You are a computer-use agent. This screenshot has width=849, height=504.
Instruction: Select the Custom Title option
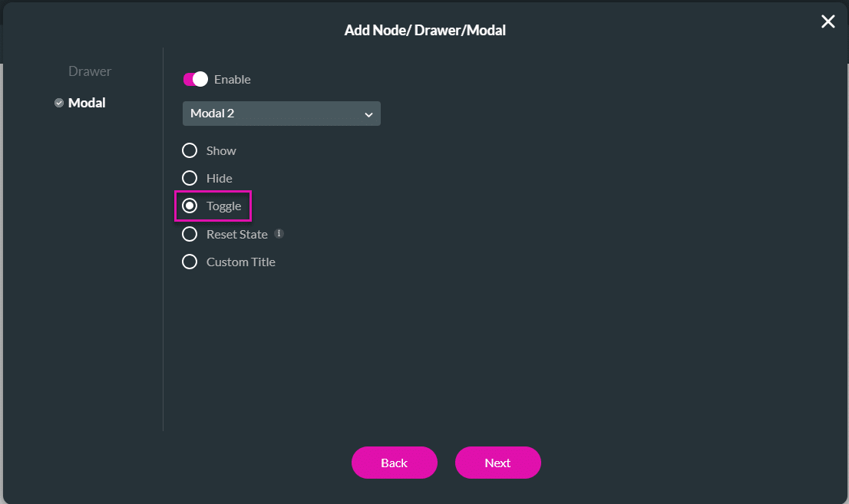190,261
